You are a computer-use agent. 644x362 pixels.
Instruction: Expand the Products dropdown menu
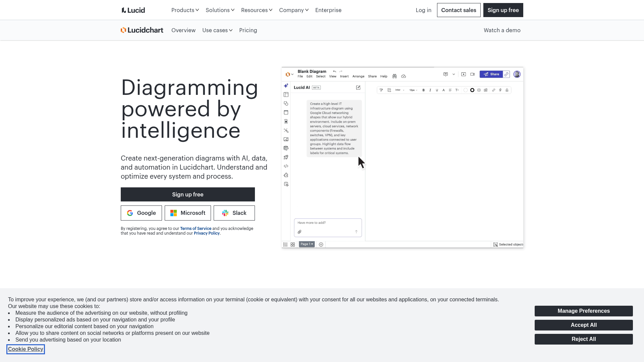point(185,10)
